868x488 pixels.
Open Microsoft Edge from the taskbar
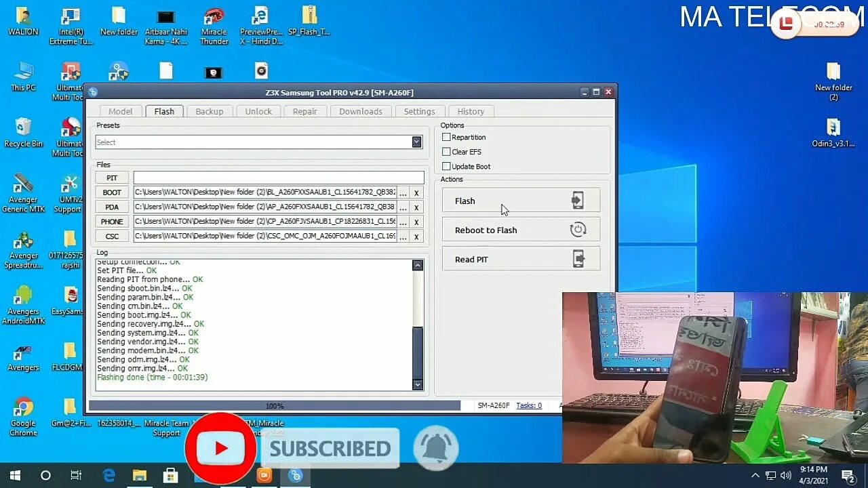click(108, 475)
